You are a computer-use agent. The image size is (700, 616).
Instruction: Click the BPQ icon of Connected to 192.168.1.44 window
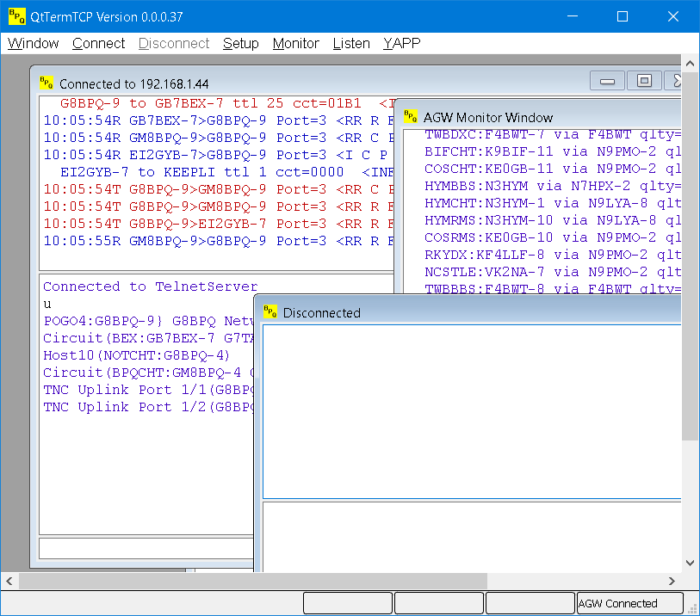[x=46, y=83]
